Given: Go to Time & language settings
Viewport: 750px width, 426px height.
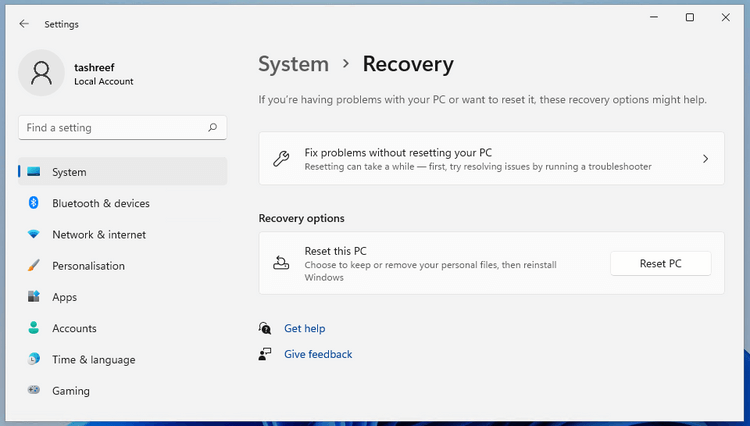Looking at the screenshot, I should (93, 360).
